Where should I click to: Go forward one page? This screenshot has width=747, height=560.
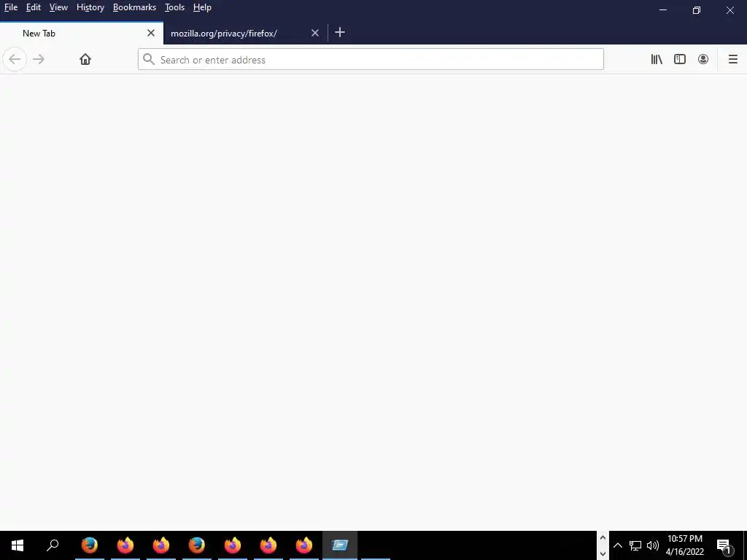coord(39,59)
